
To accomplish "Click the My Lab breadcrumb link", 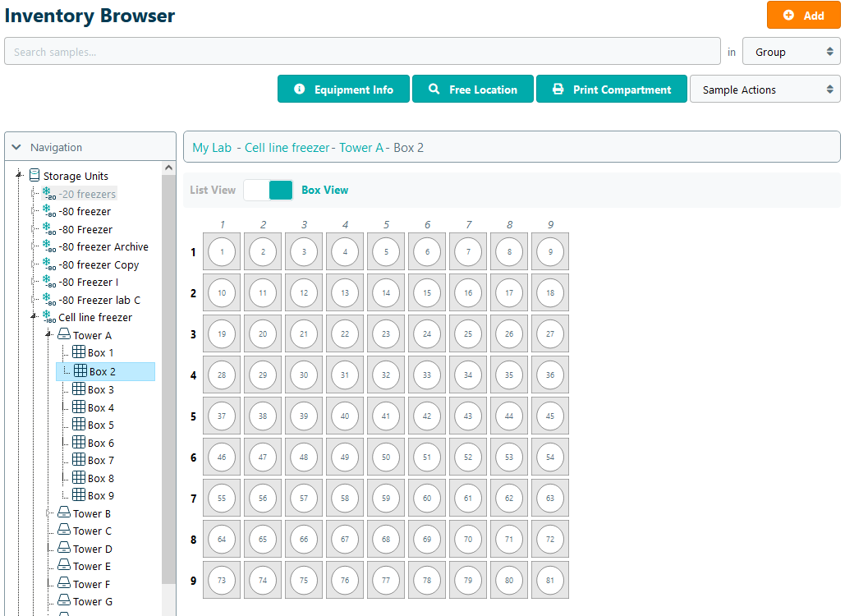I will [x=212, y=148].
